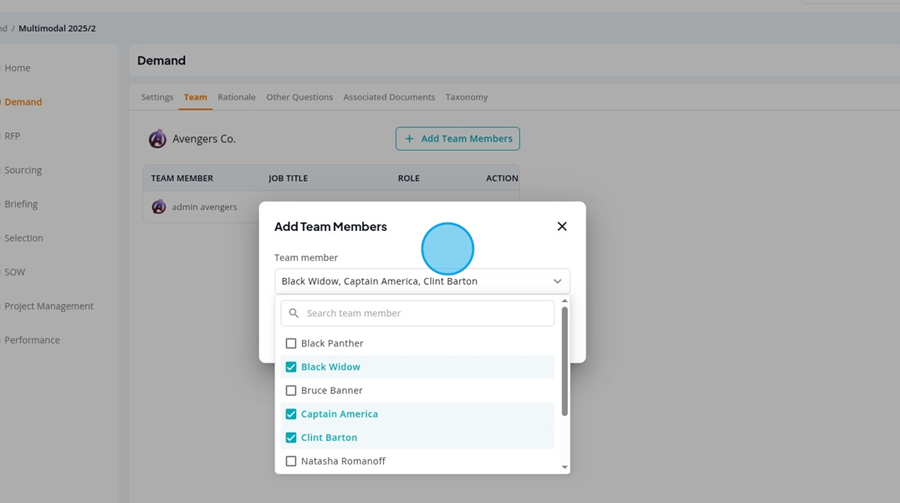900x503 pixels.
Task: Click the Demand page heading
Action: [161, 60]
